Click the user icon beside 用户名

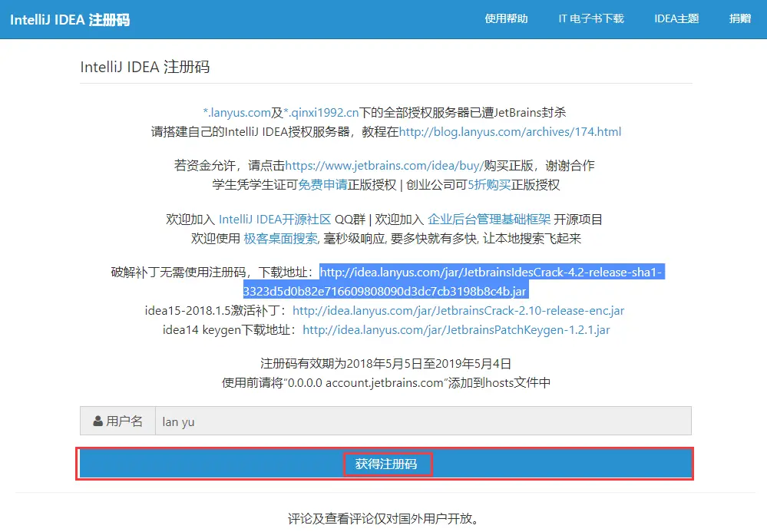coord(98,421)
